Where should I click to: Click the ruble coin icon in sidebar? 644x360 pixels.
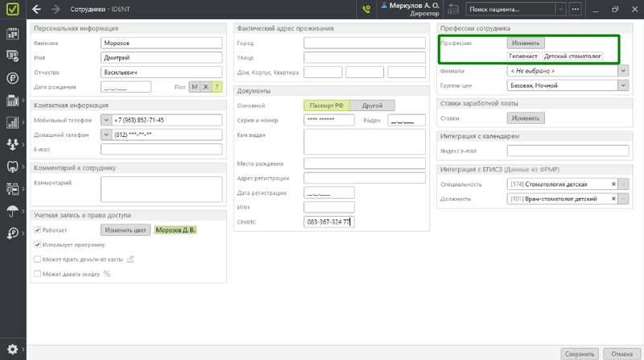[12, 78]
